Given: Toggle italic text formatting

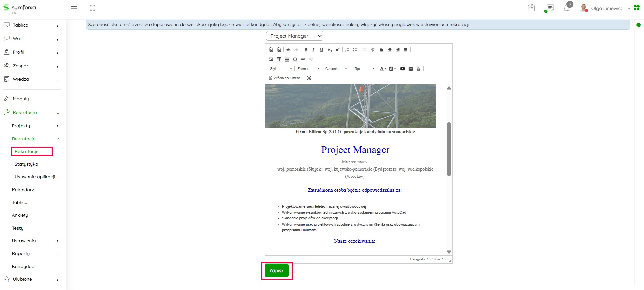Looking at the screenshot, I should [x=313, y=50].
